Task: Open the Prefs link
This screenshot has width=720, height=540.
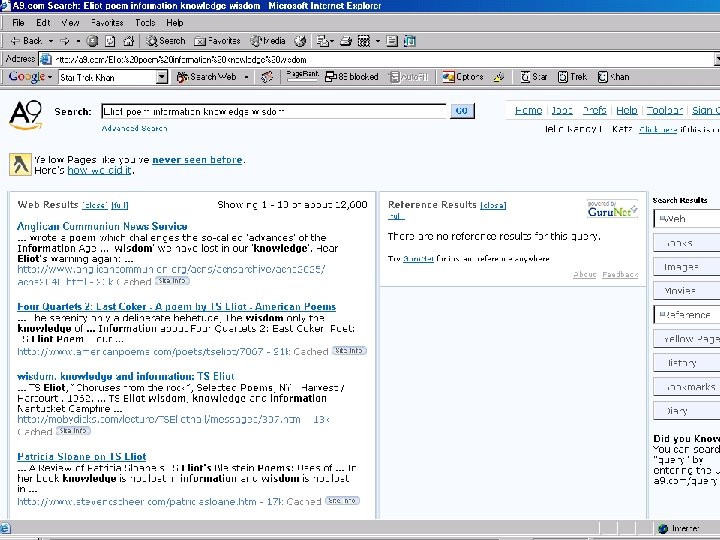Action: pyautogui.click(x=594, y=110)
